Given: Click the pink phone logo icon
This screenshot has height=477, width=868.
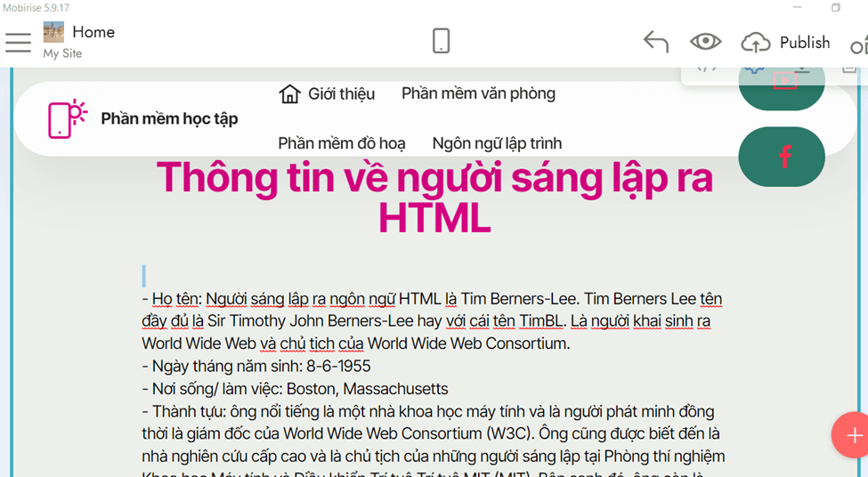Looking at the screenshot, I should [67, 118].
